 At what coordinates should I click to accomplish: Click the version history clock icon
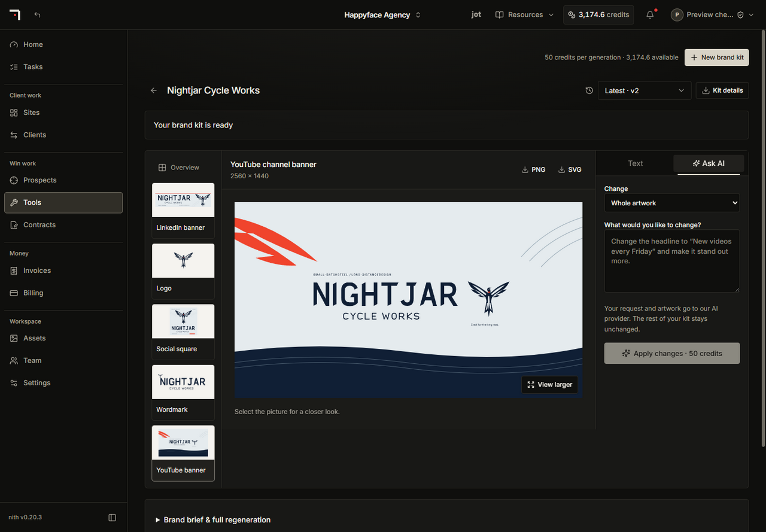(x=589, y=90)
